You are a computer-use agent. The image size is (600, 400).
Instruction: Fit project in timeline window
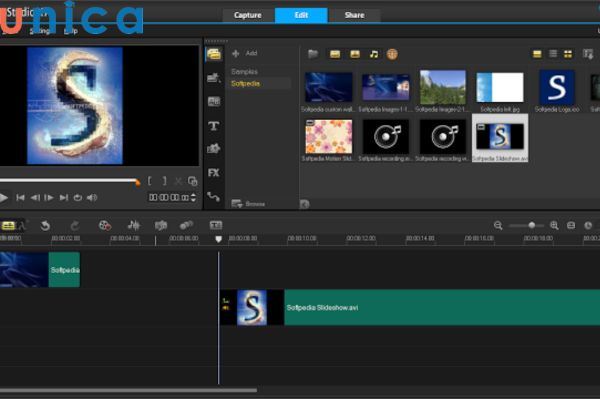pyautogui.click(x=571, y=225)
